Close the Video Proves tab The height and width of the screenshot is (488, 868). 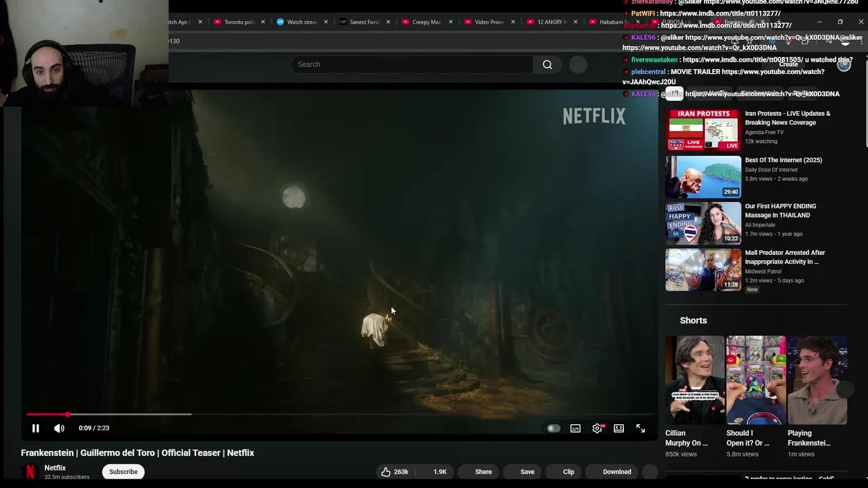pos(513,22)
